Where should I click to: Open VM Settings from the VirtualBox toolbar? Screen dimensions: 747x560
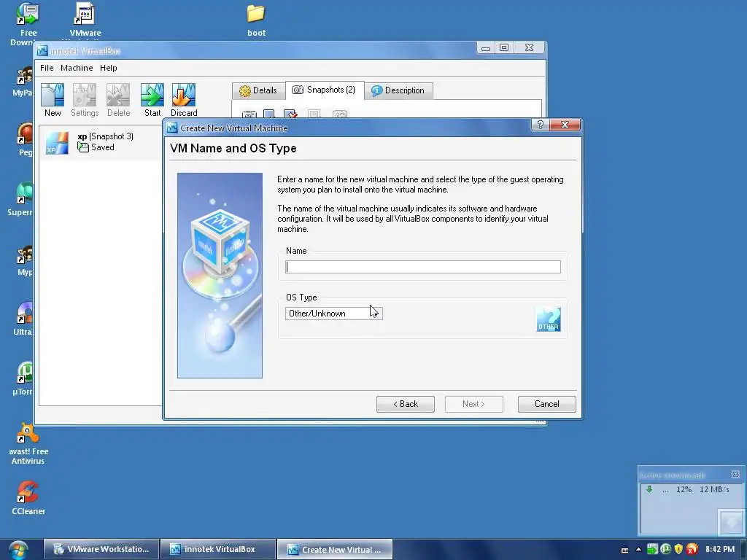85,100
